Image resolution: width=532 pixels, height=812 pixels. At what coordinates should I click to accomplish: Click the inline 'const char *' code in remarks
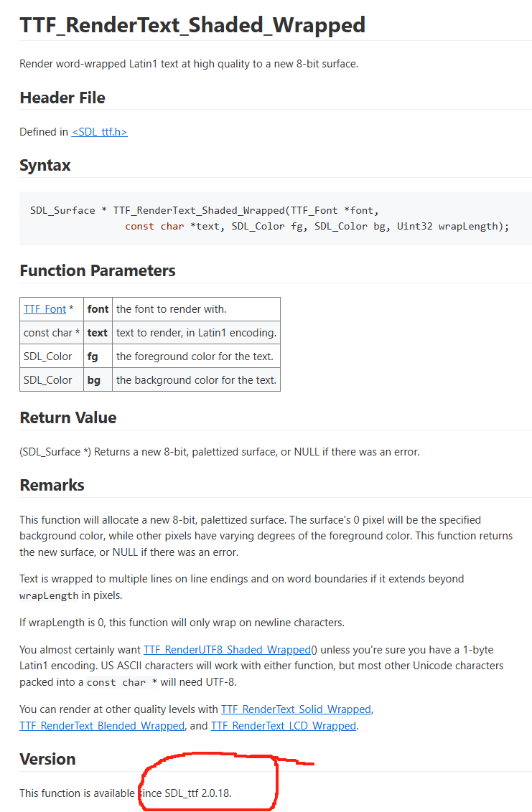[x=122, y=683]
